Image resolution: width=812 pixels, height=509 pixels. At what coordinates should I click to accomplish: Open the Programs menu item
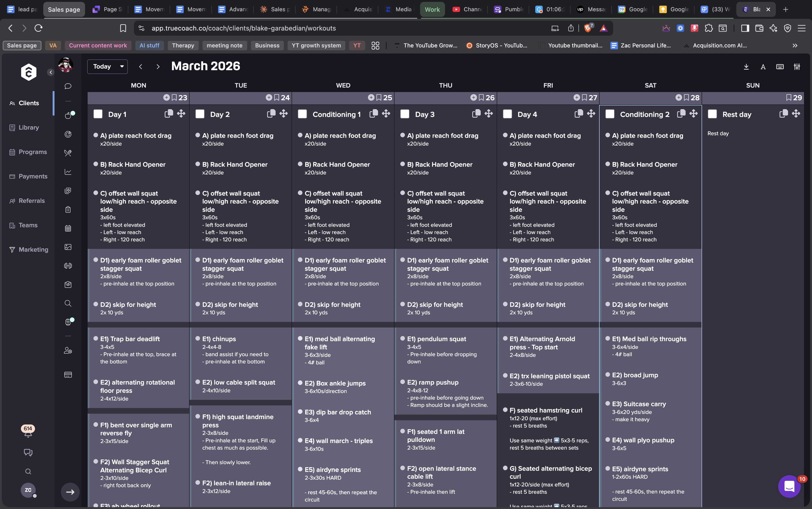click(32, 152)
